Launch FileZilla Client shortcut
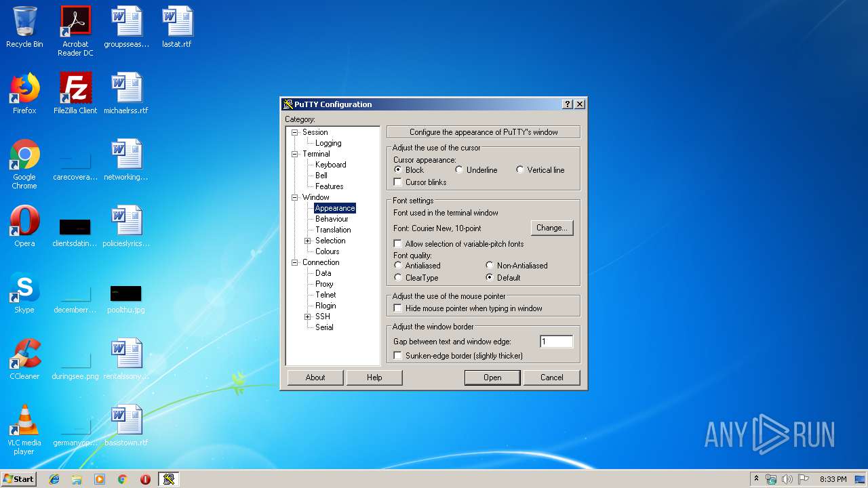 (75, 94)
